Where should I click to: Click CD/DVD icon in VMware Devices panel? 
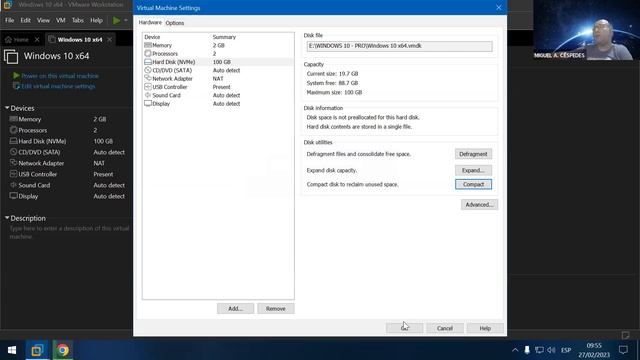[13, 152]
